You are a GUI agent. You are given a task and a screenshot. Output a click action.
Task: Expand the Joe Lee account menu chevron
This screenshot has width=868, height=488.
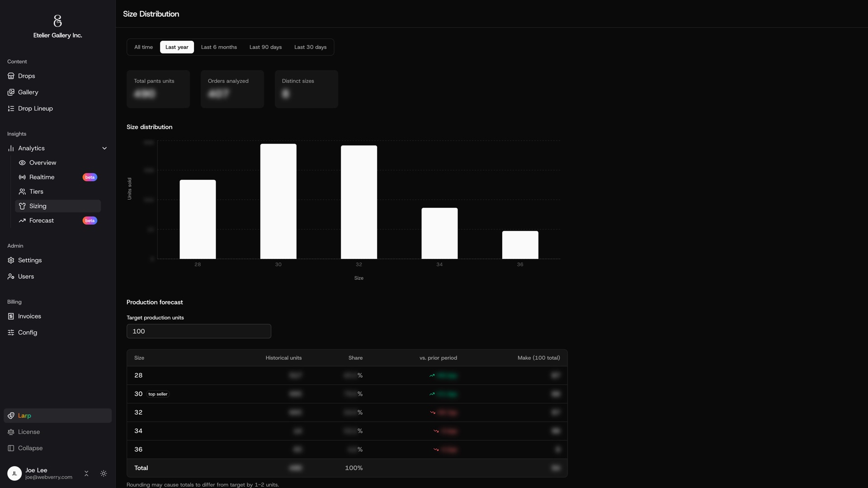[86, 474]
